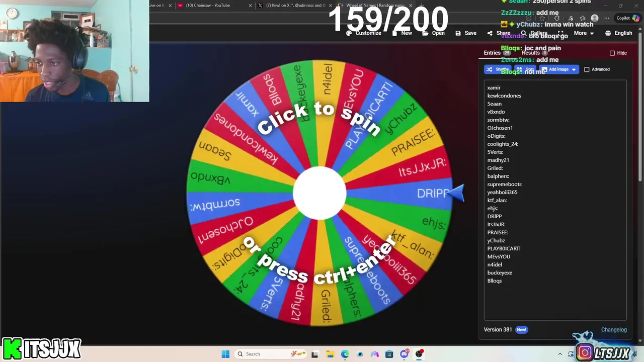Open Microsoft Edge from taskbar

(x=345, y=354)
